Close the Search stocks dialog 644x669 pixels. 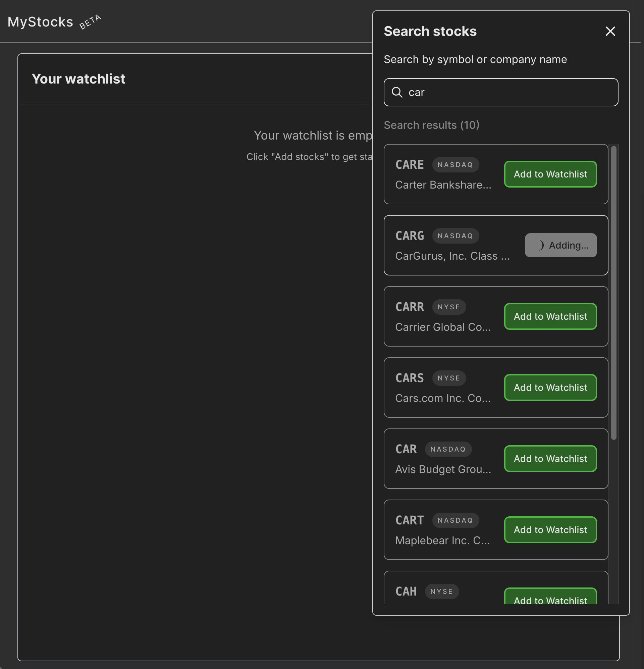(610, 31)
